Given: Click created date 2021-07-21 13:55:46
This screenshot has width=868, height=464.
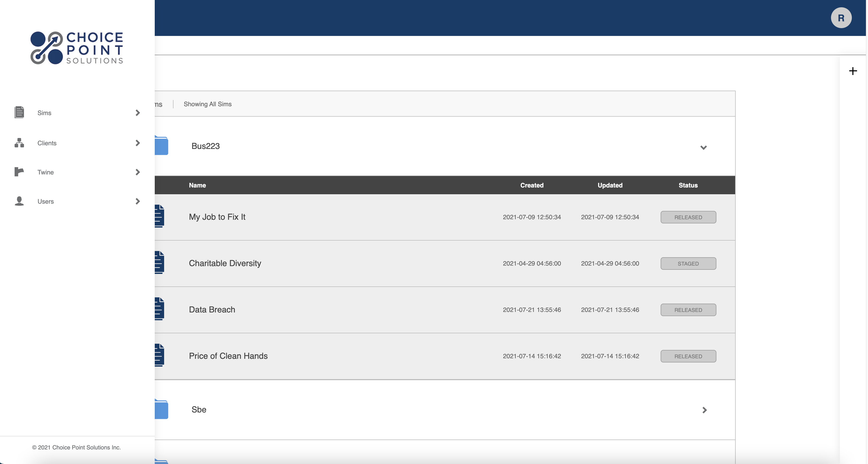Looking at the screenshot, I should (532, 310).
